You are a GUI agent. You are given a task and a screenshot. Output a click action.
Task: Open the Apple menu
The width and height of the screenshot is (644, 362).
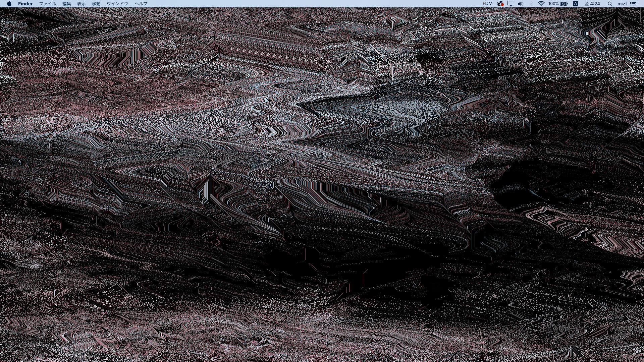[x=9, y=4]
